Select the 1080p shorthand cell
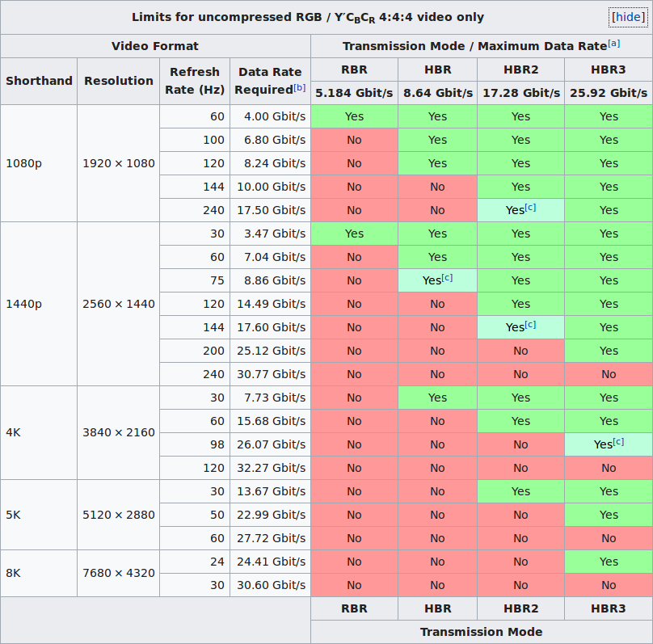Image resolution: width=653 pixels, height=644 pixels. pos(24,163)
